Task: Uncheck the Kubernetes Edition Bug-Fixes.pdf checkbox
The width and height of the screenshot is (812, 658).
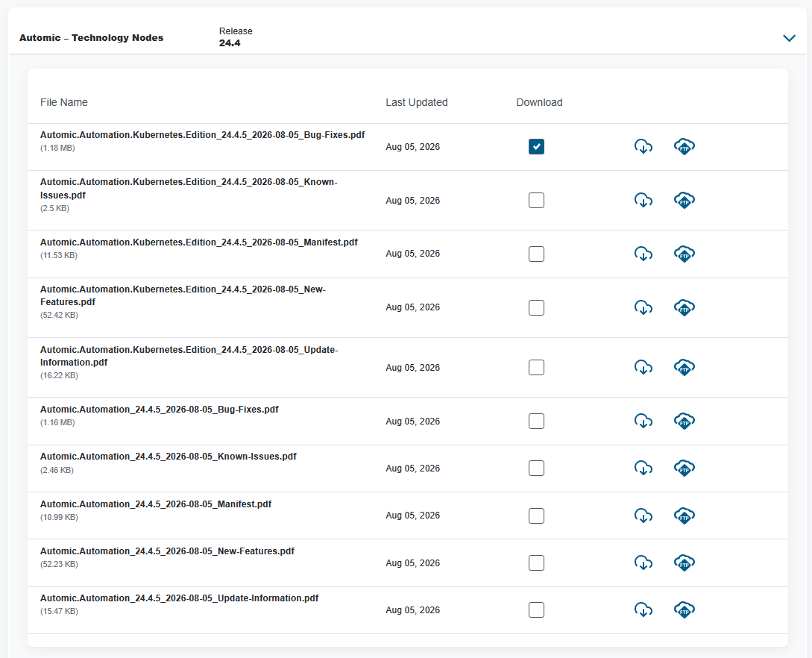Action: [x=537, y=147]
